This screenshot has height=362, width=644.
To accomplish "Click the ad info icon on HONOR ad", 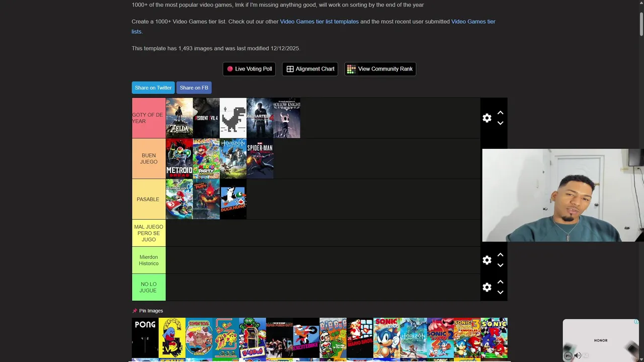I will pos(636,322).
